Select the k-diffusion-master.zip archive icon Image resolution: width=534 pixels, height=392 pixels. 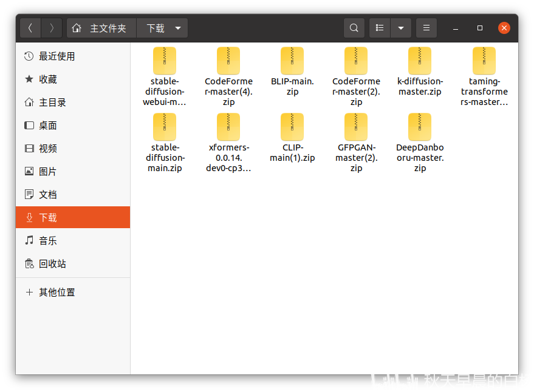[420, 61]
